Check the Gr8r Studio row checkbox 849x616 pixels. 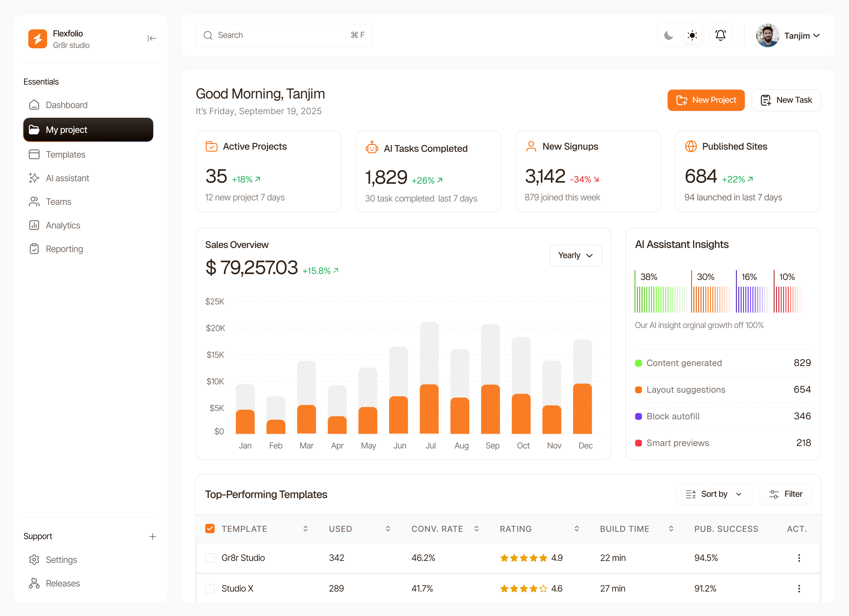tap(210, 558)
